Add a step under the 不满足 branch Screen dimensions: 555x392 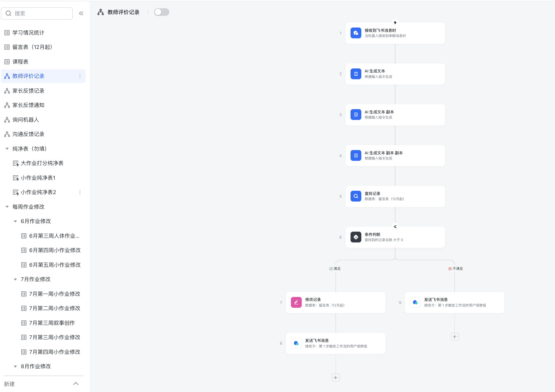click(x=454, y=337)
